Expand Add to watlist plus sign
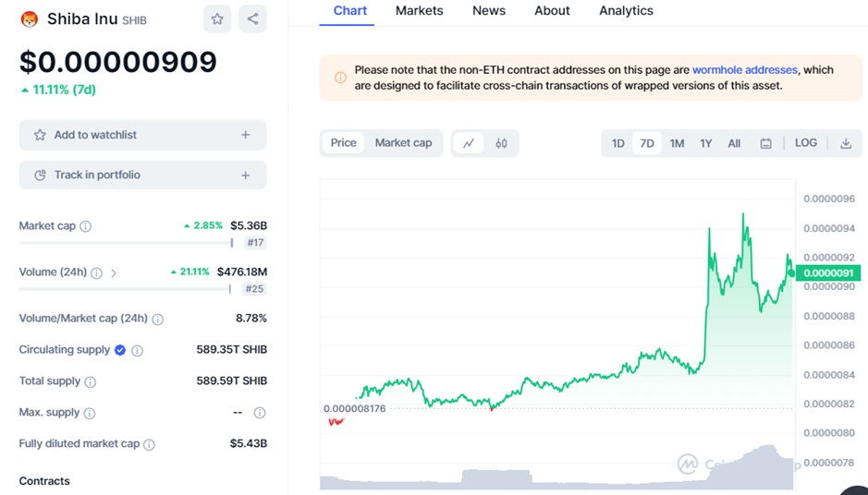 246,135
